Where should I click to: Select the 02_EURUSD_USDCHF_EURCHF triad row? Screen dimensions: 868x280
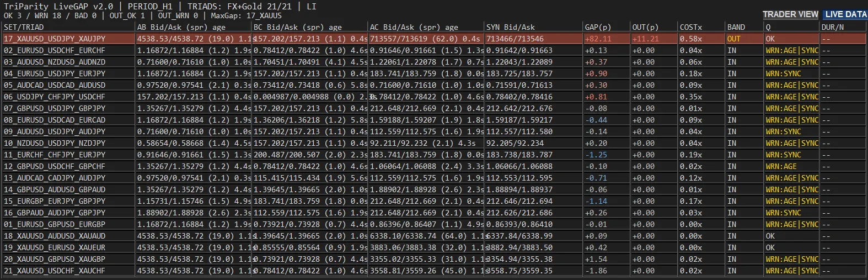coord(434,50)
